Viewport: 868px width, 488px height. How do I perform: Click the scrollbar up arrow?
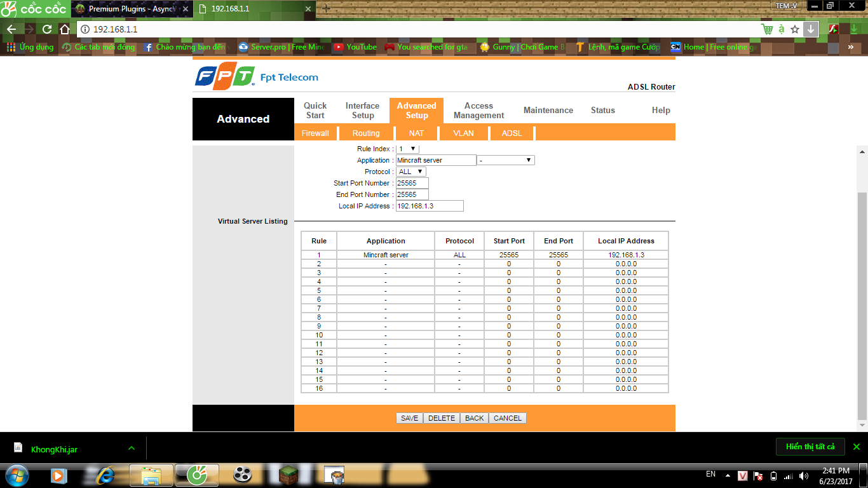862,152
